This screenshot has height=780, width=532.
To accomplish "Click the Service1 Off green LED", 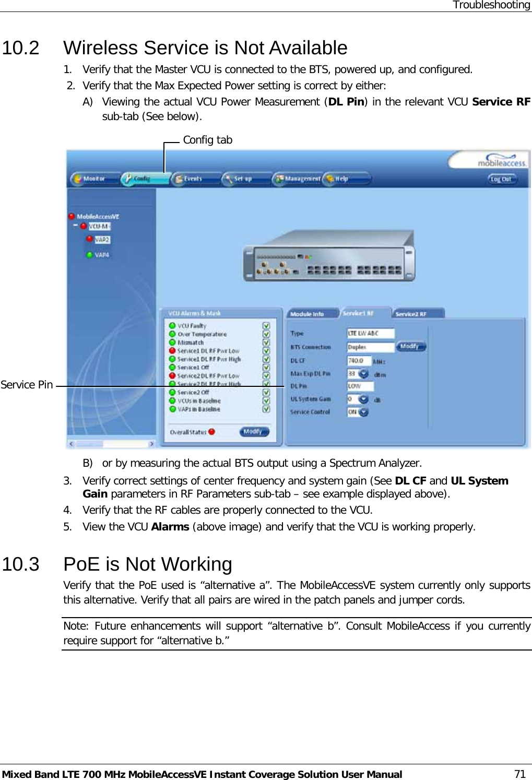I will (x=172, y=368).
